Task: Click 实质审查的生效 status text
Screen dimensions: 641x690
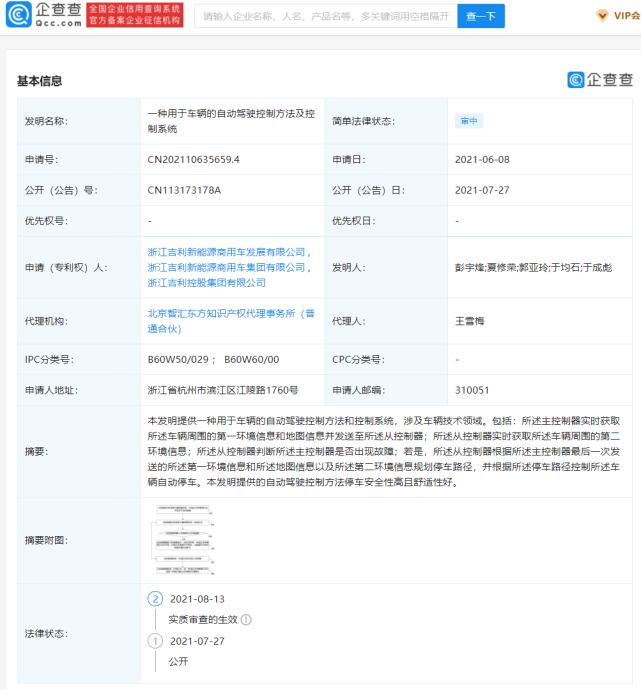Action: click(203, 620)
